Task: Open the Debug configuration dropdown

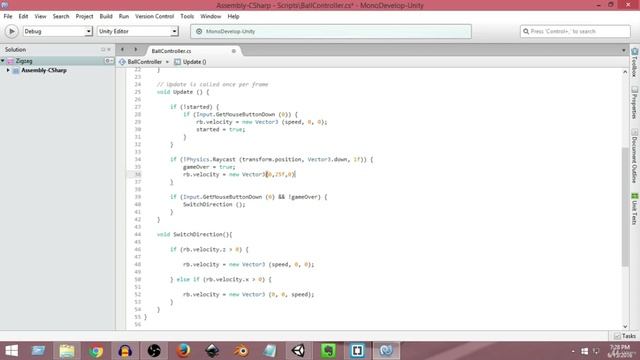Action: tap(58, 31)
